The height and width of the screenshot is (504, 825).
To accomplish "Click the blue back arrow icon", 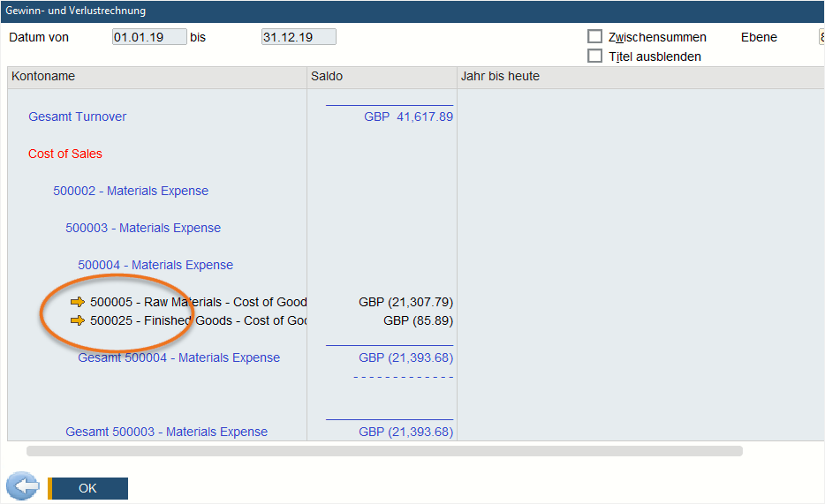I will (x=22, y=487).
